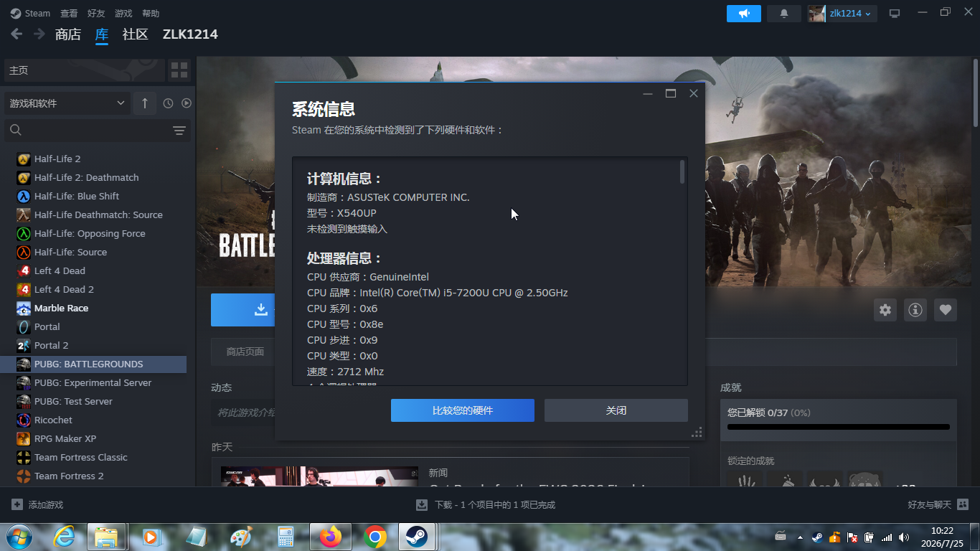This screenshot has width=980, height=551.
Task: Click the Portal 2 game icon
Action: click(24, 345)
